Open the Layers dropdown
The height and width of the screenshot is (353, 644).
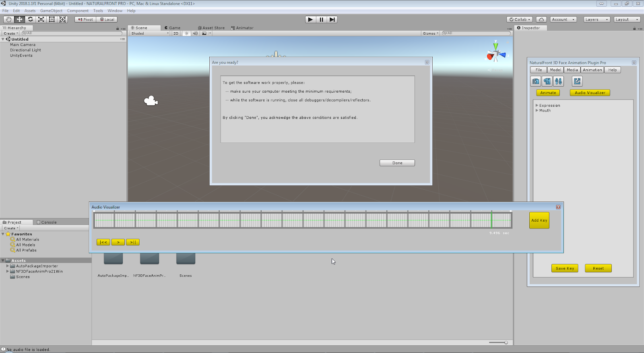(x=597, y=19)
